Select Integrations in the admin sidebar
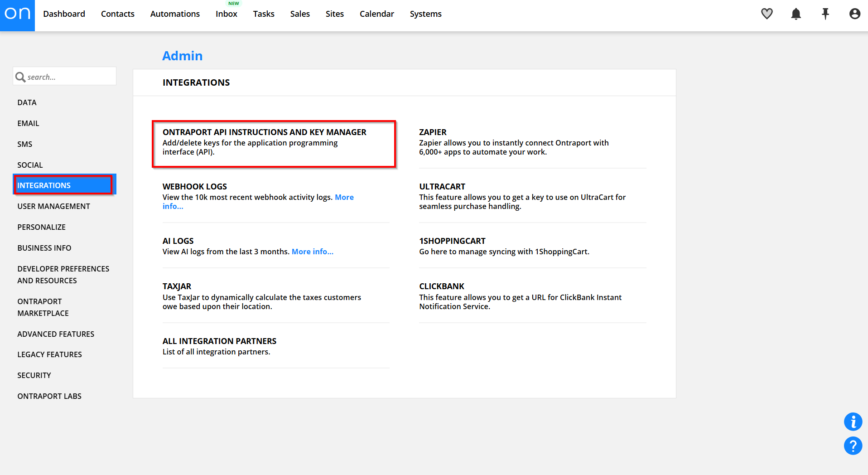The height and width of the screenshot is (475, 868). coord(44,185)
